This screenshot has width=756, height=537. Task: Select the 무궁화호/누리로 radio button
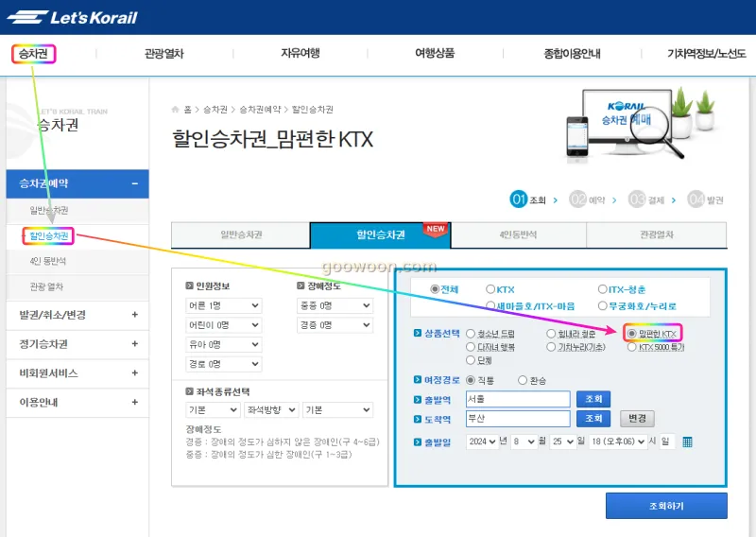tap(602, 305)
